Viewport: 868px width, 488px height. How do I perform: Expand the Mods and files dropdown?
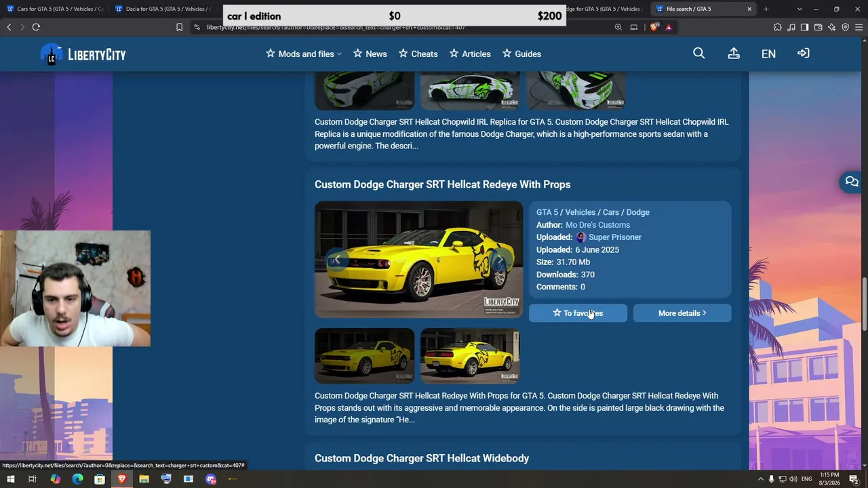point(304,54)
